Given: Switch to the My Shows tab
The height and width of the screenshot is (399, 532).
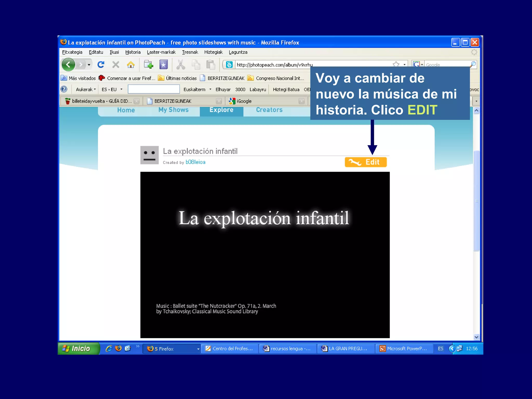Looking at the screenshot, I should click(174, 110).
